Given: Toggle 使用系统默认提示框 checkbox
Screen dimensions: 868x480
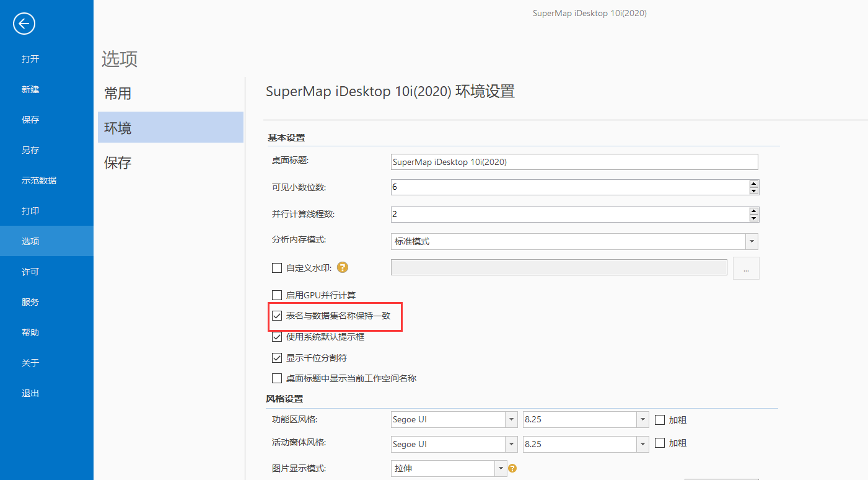Looking at the screenshot, I should (x=277, y=337).
